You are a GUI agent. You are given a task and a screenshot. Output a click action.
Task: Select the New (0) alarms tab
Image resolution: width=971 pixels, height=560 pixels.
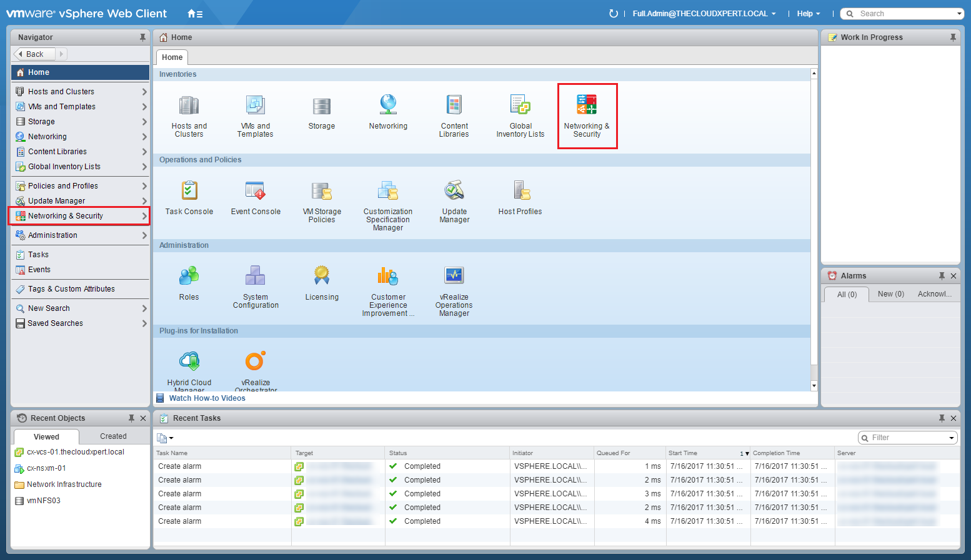890,294
